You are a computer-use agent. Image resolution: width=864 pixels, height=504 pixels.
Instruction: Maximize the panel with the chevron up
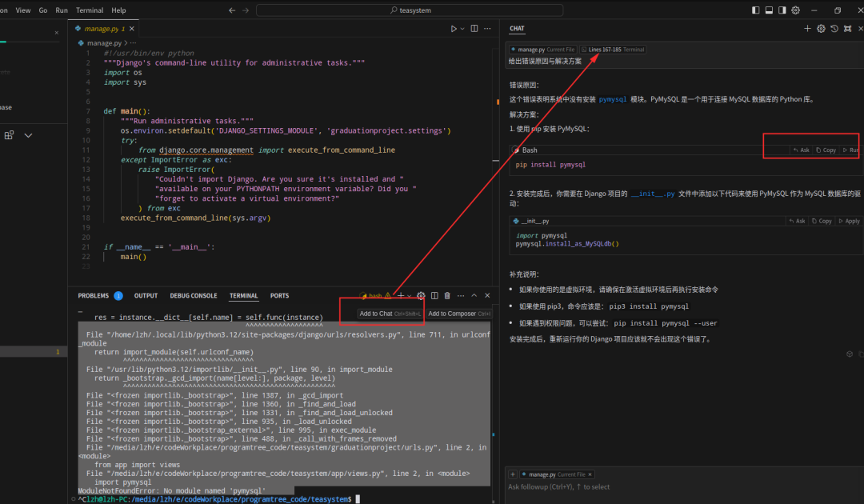(474, 296)
